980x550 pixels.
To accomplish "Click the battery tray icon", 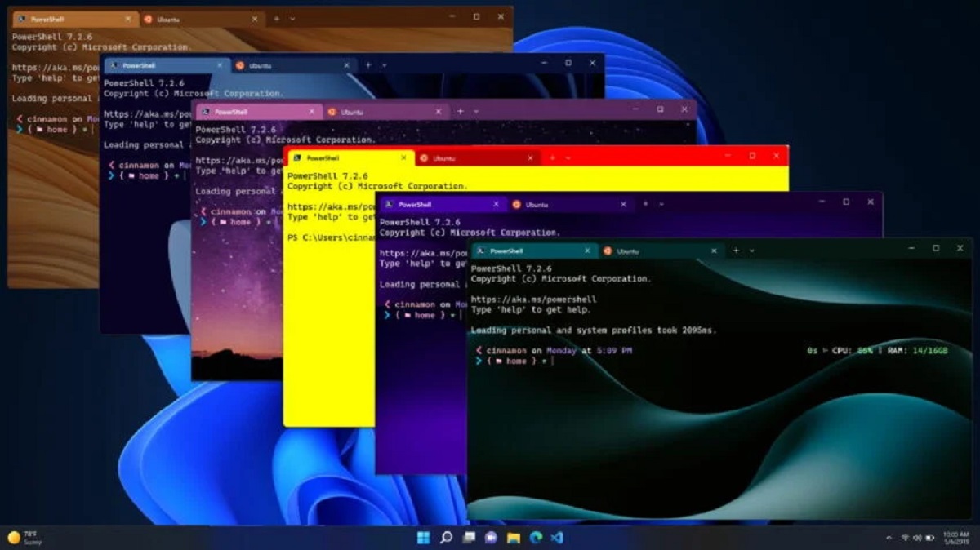I will click(x=929, y=538).
